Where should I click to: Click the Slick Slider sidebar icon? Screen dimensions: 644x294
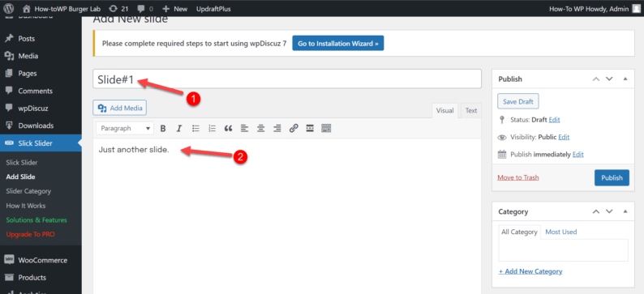(9, 143)
